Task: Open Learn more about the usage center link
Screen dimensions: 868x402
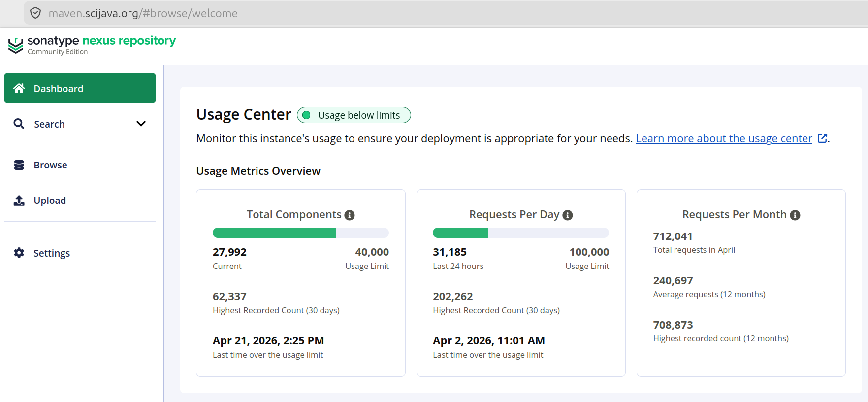Action: coord(724,139)
